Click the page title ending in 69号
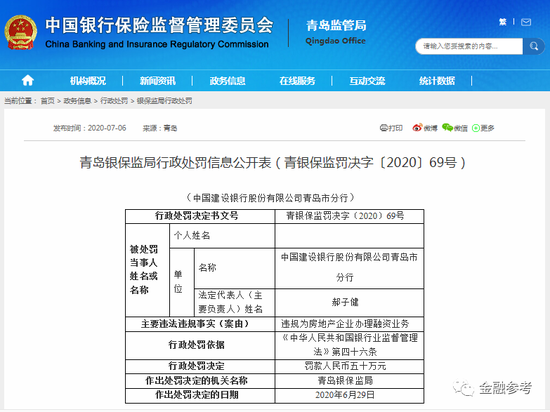Viewport: 550px width, 412px height. click(x=273, y=163)
